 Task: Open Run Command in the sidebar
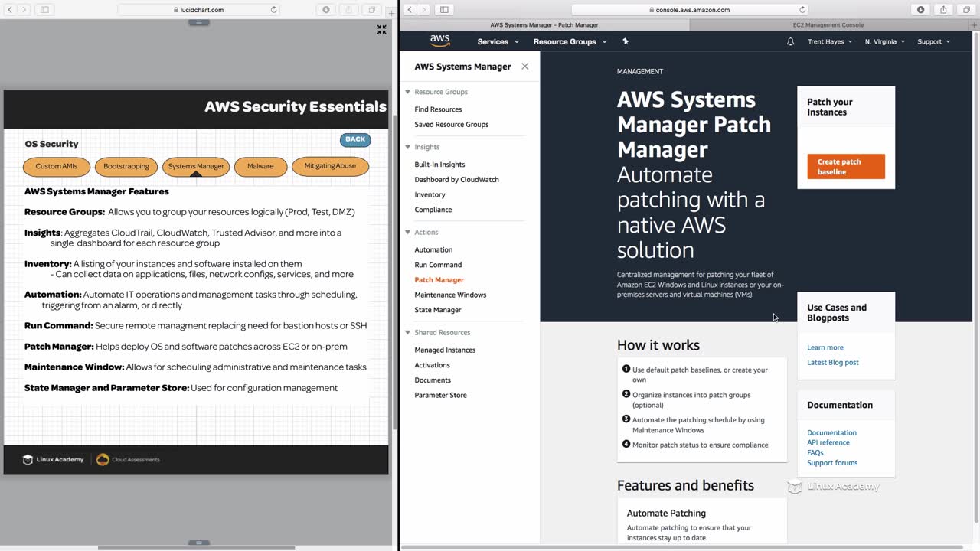(438, 265)
